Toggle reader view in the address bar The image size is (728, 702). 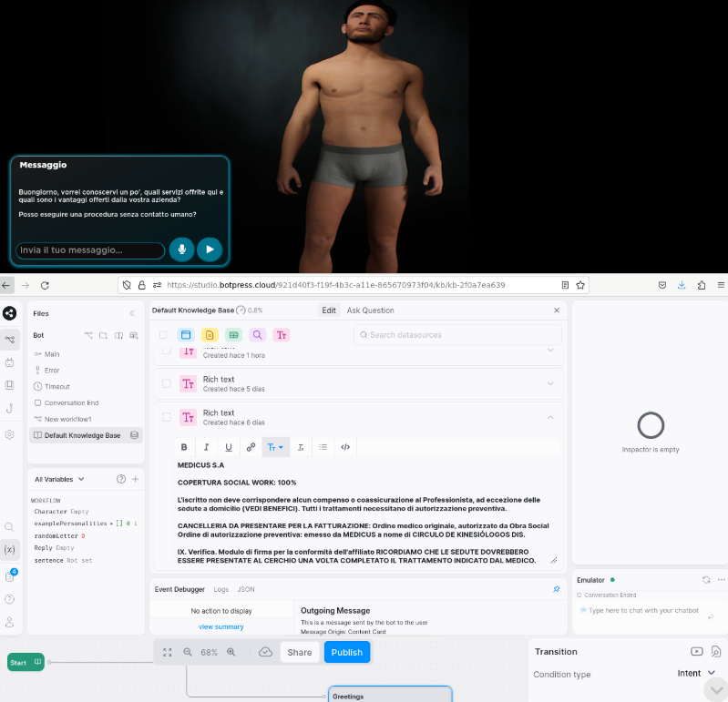[565, 285]
